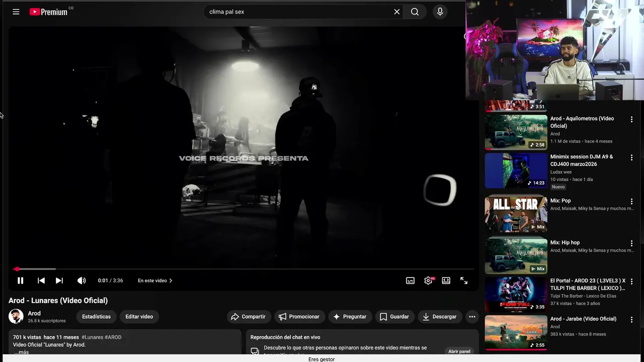
Task: Click the video title 'Arod - Lunares'
Action: [x=58, y=301]
